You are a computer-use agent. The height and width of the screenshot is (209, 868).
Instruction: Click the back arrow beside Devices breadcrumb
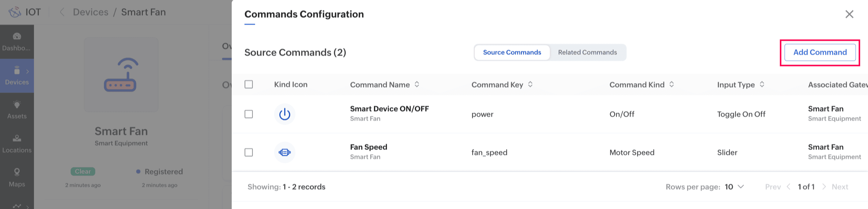[x=62, y=12]
